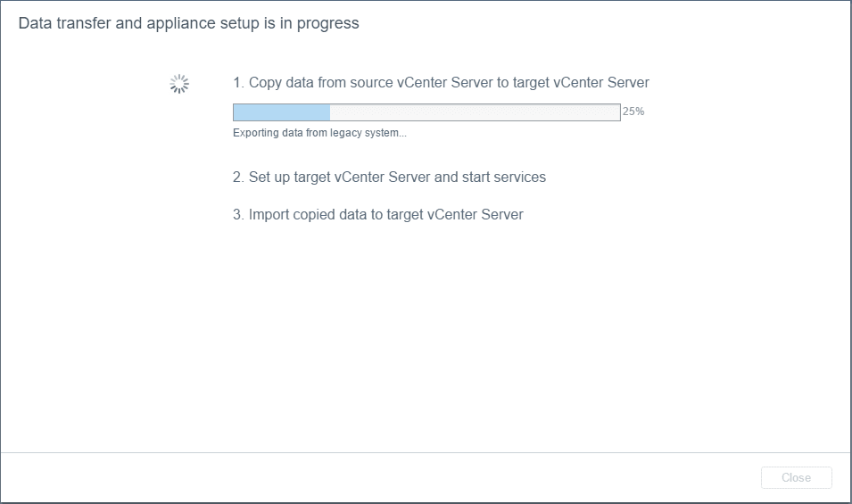Screen dimensions: 852x504
Task: Select the 25% progress label
Action: pos(633,112)
